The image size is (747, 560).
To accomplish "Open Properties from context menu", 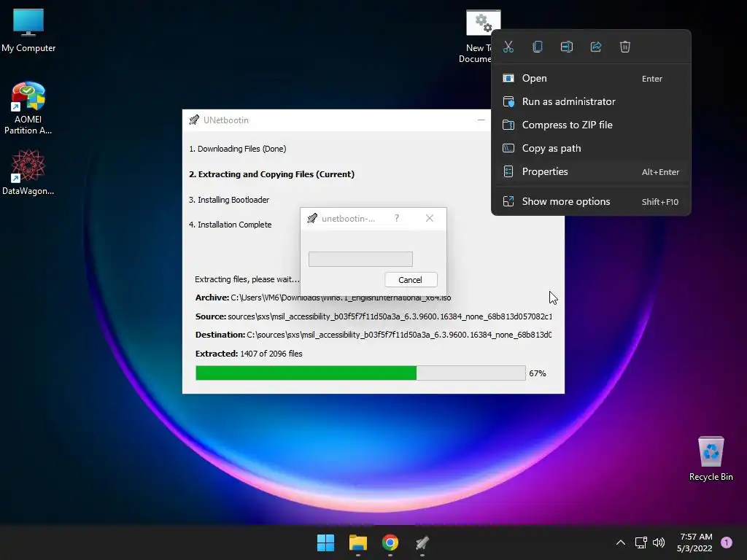I will click(x=591, y=171).
